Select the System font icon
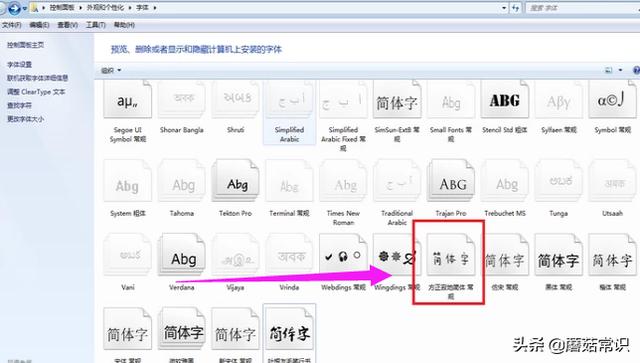Screen dimensions: 640x363 127,181
